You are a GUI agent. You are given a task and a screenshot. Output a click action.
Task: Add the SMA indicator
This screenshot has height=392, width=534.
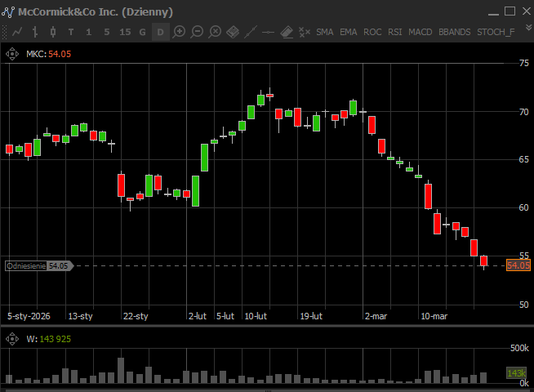pyautogui.click(x=325, y=32)
